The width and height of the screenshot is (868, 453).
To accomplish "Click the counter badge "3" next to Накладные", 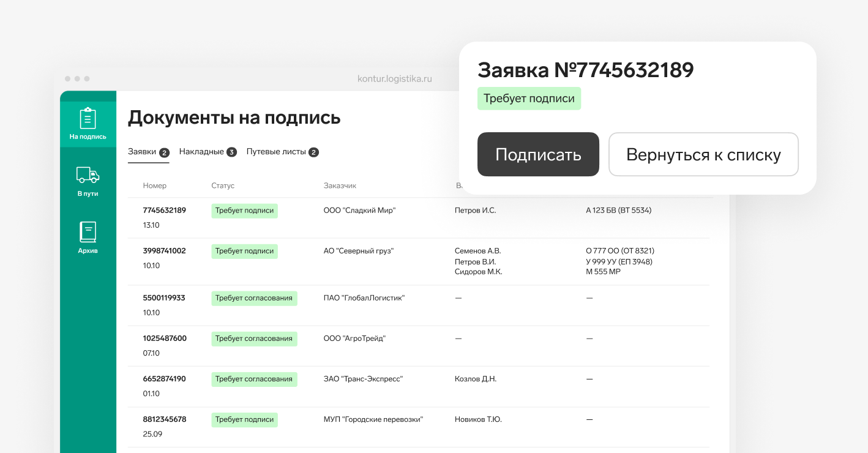I will [x=231, y=152].
